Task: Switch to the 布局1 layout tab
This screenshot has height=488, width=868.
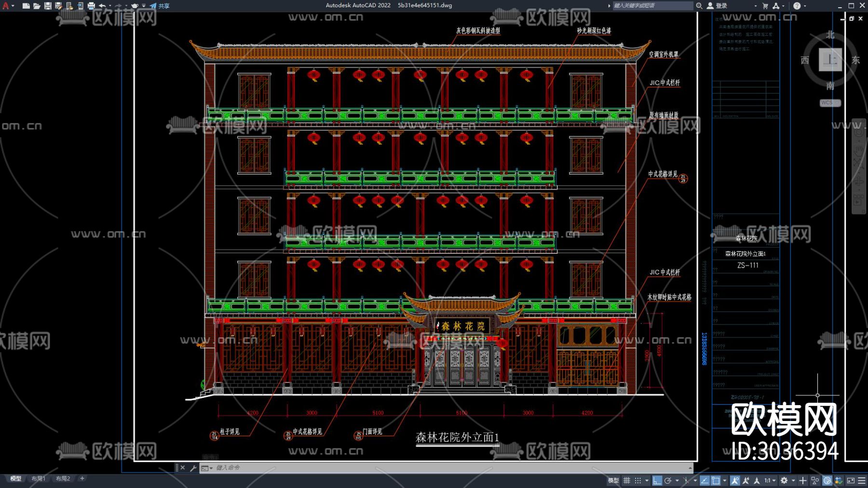Action: point(38,479)
